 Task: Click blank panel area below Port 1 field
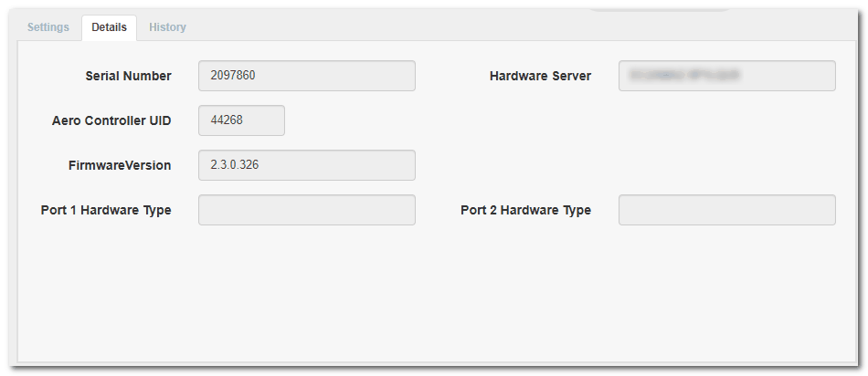click(306, 292)
